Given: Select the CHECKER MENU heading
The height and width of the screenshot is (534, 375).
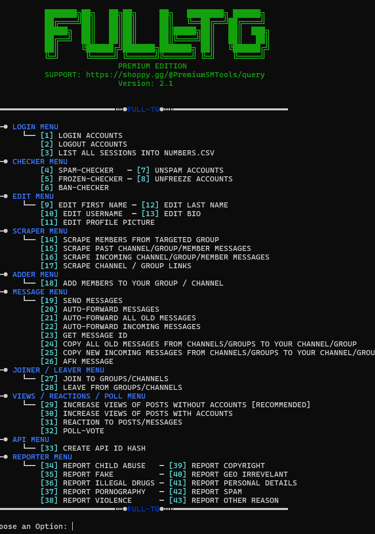Looking at the screenshot, I should pos(40,161).
